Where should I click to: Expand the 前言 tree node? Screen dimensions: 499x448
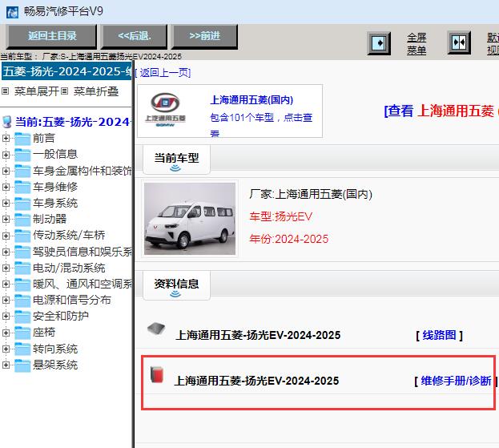(6, 138)
